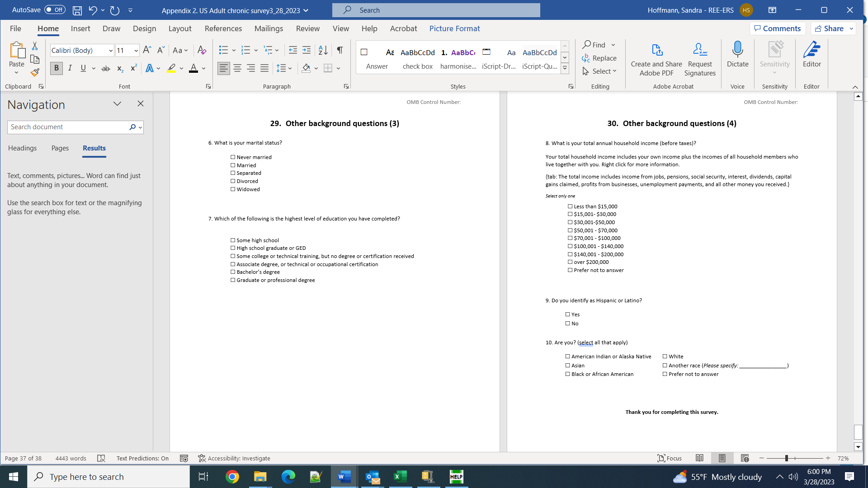Click the Save icon in title bar
868x488 pixels.
click(x=77, y=10)
